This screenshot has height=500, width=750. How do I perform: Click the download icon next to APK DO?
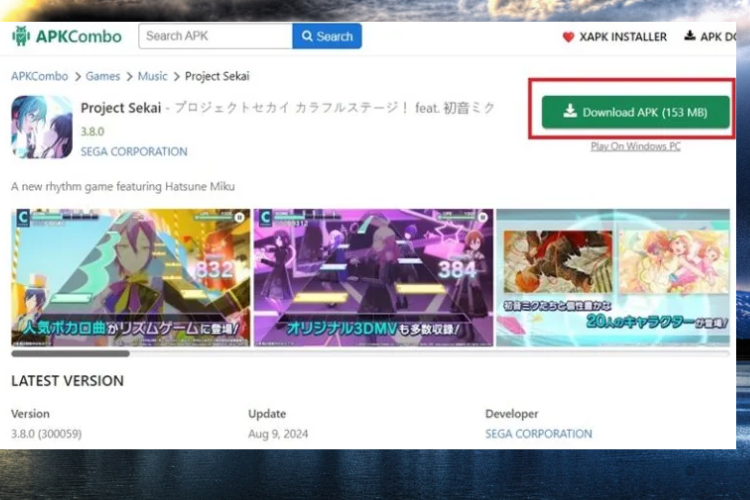point(689,35)
